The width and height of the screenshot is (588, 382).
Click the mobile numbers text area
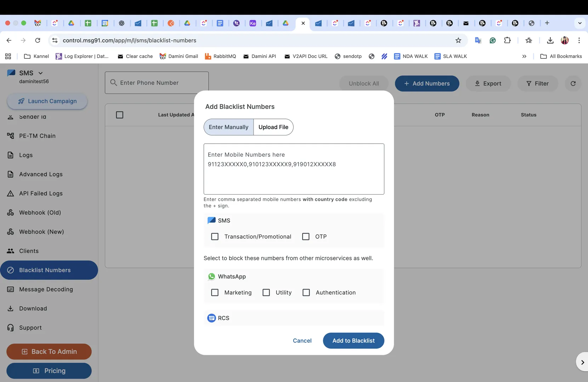coord(294,169)
